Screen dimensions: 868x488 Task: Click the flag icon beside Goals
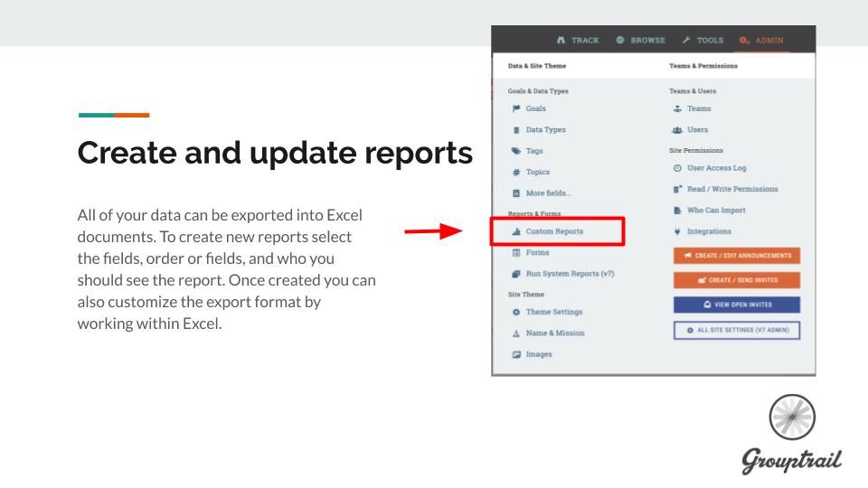[x=515, y=108]
